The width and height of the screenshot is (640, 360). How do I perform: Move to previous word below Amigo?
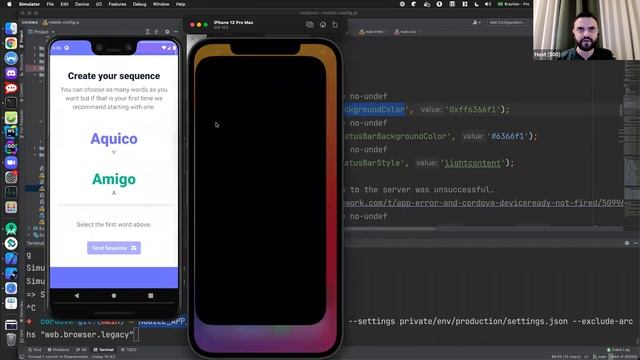114,193
